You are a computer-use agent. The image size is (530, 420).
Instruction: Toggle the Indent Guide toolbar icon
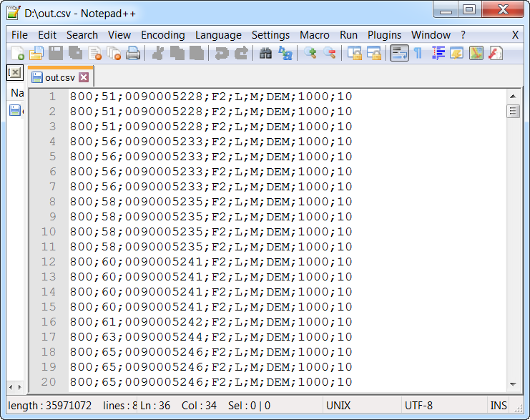438,54
